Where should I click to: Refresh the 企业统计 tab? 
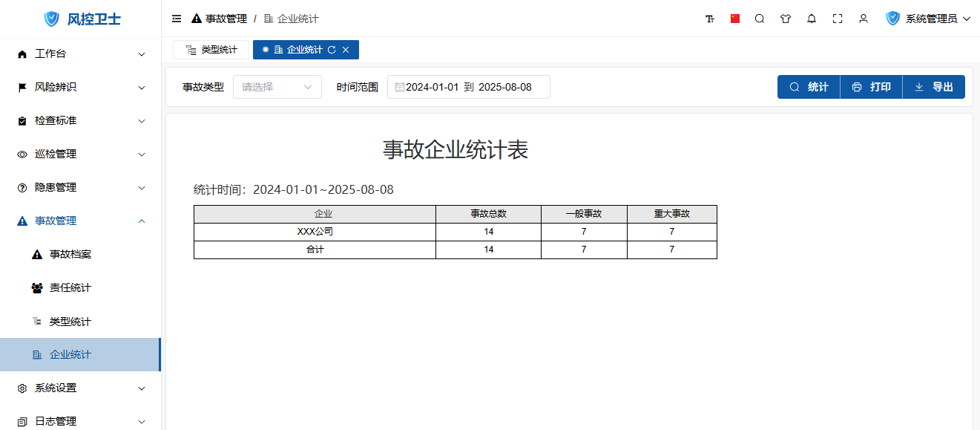coord(332,50)
